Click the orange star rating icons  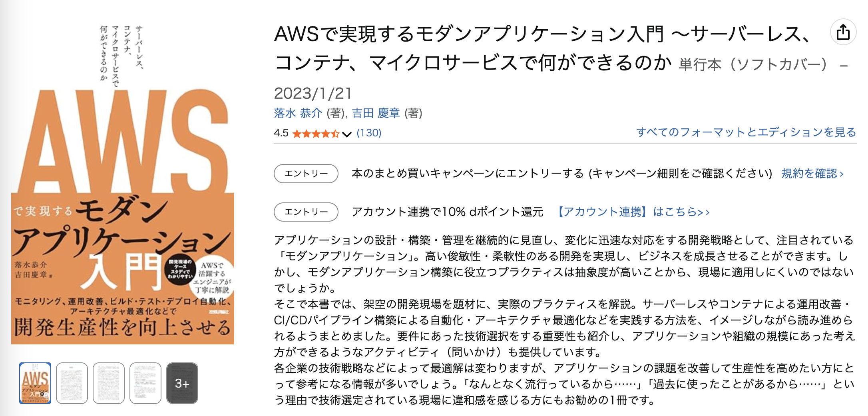pyautogui.click(x=316, y=134)
